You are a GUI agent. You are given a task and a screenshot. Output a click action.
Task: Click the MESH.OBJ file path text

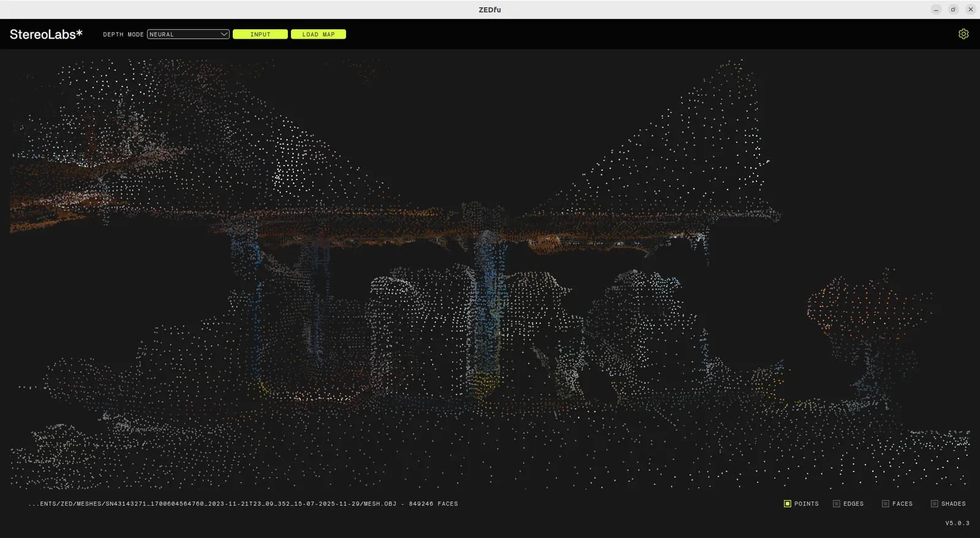212,504
